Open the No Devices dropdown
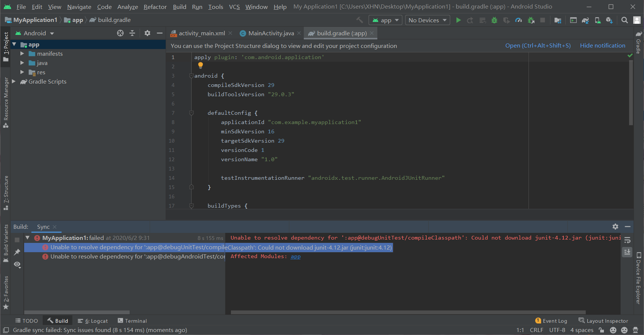This screenshot has height=335, width=644. (x=427, y=20)
